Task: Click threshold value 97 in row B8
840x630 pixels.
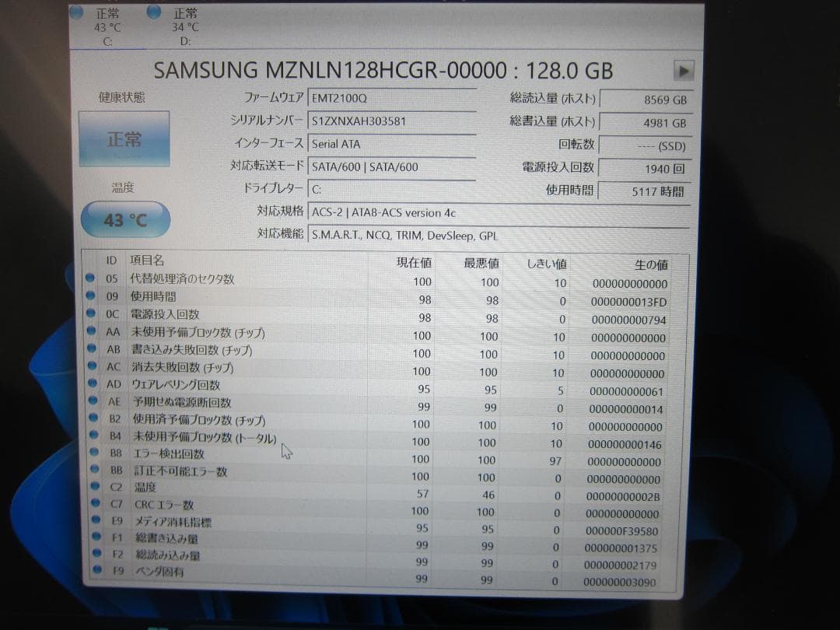Action: click(x=555, y=461)
